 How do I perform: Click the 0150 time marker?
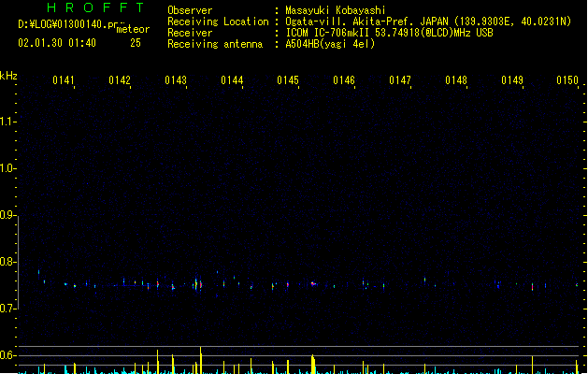coord(567,80)
